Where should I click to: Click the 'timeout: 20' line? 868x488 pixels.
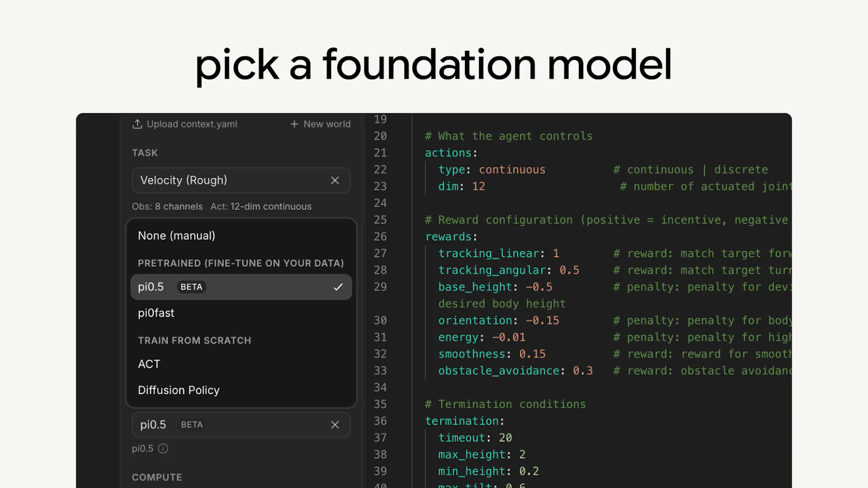click(475, 438)
